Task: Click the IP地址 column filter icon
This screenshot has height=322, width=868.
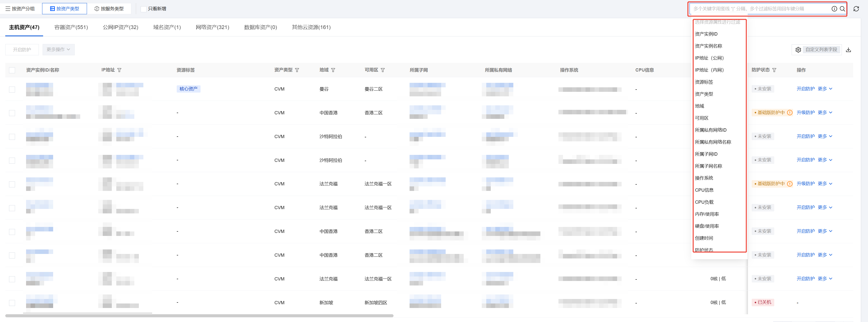Action: tap(119, 70)
